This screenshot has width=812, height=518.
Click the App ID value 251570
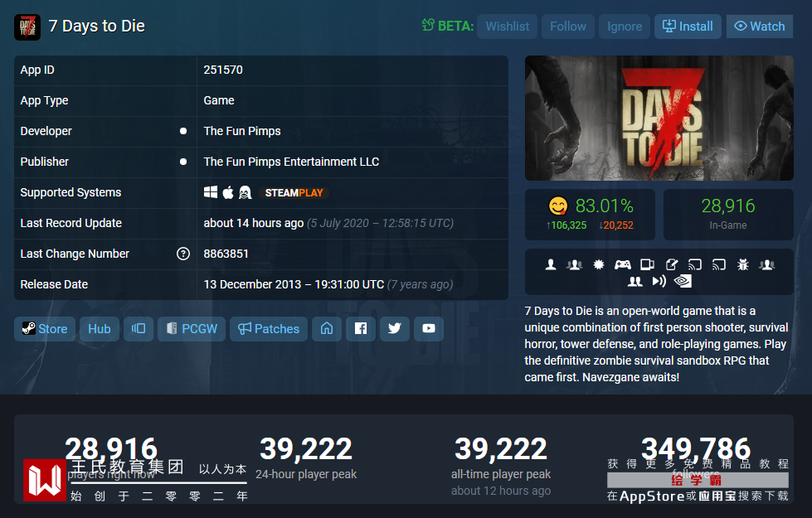click(x=222, y=70)
